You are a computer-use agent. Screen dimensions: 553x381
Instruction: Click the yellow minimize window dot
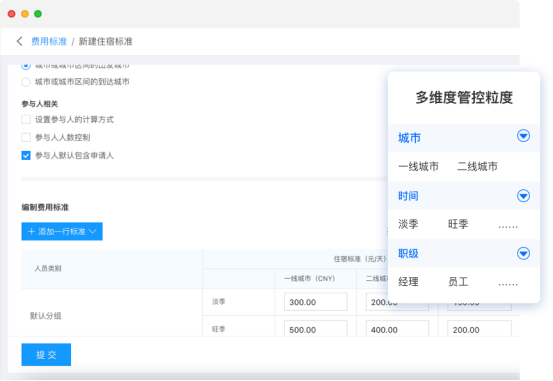(25, 14)
